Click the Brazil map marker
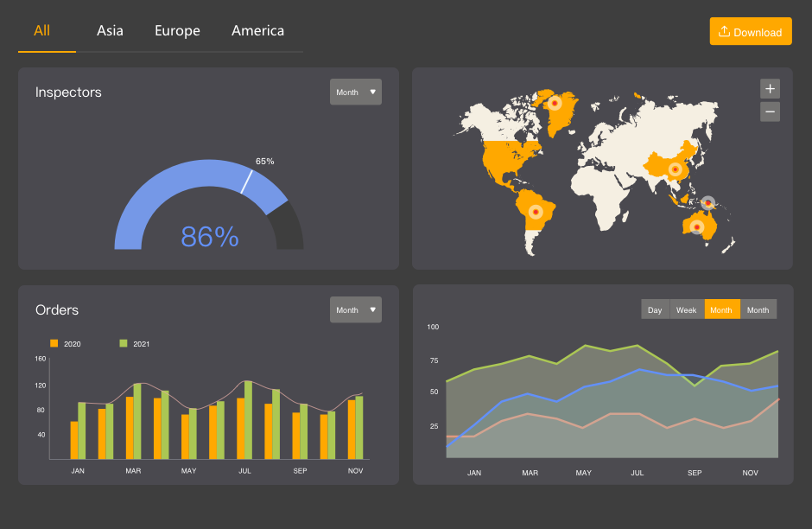 coord(536,212)
